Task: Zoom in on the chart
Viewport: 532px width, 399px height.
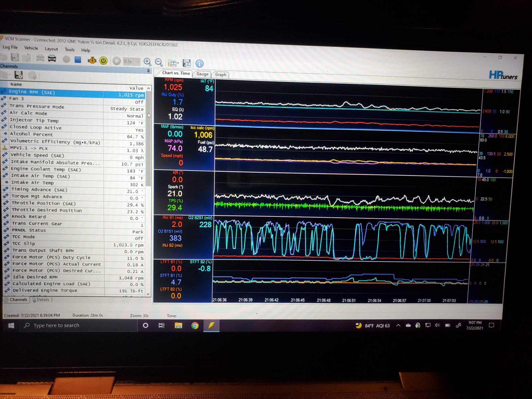Action: 147,62
